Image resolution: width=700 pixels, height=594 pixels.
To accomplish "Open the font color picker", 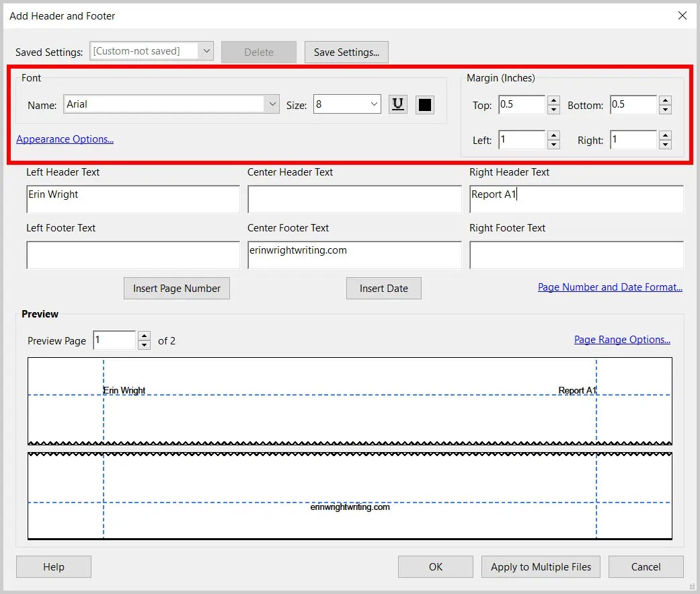I will tap(426, 104).
